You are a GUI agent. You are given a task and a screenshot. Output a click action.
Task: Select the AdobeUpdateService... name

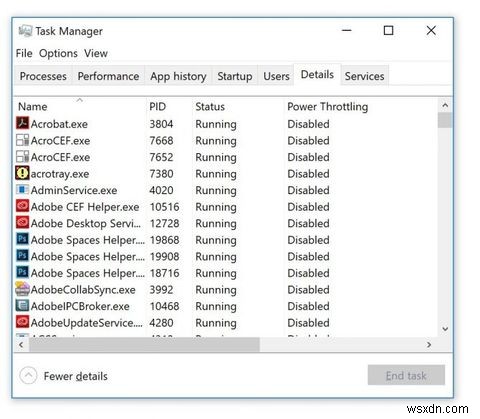[87, 323]
